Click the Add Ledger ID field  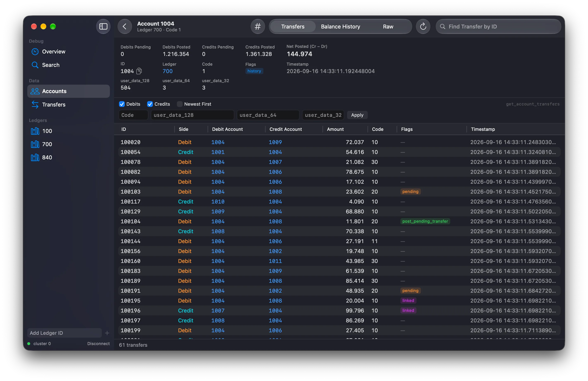64,333
